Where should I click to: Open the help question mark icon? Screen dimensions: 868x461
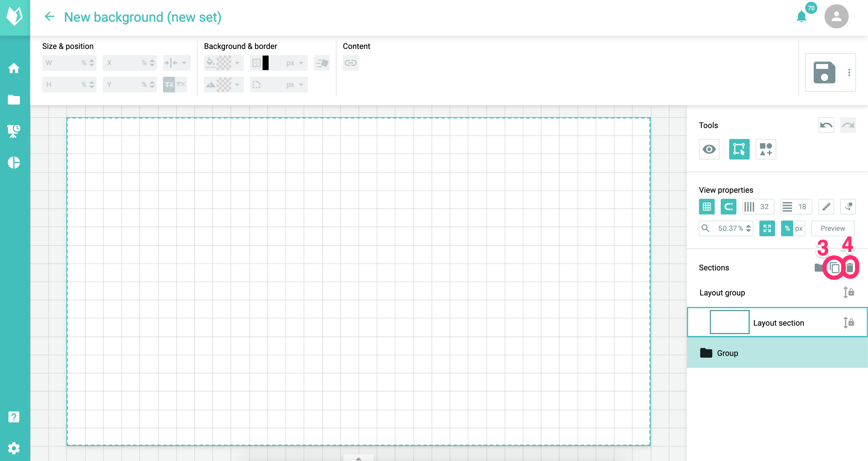point(14,417)
